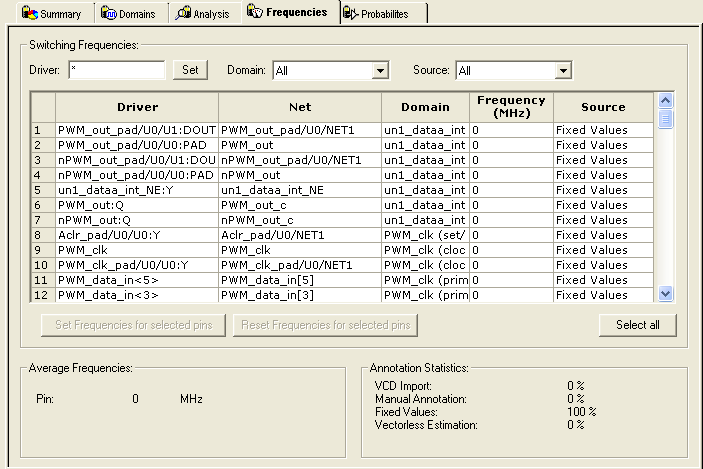The width and height of the screenshot is (703, 469).
Task: Click the PWM_clk net cell
Action: click(x=300, y=250)
